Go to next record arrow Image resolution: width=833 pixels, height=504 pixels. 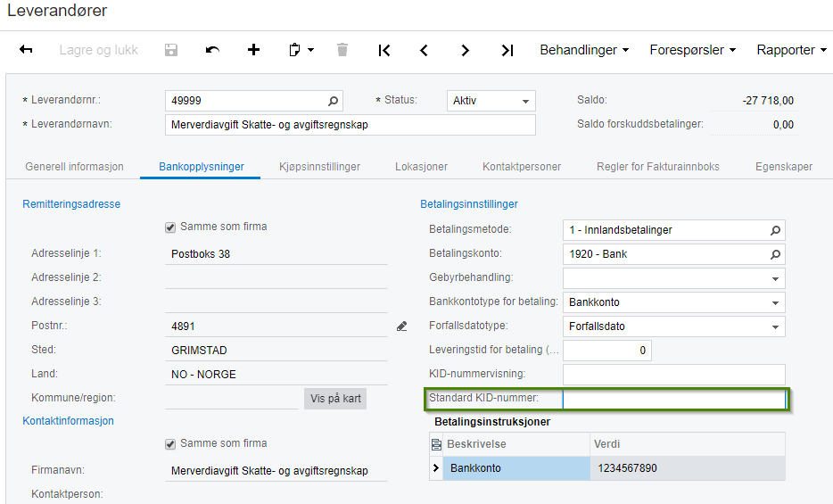(465, 51)
